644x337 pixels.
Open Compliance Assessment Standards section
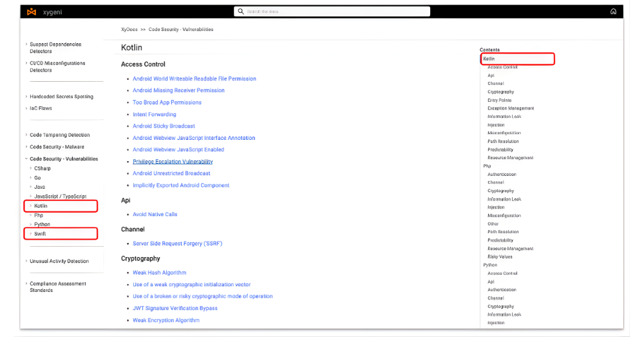(x=58, y=287)
